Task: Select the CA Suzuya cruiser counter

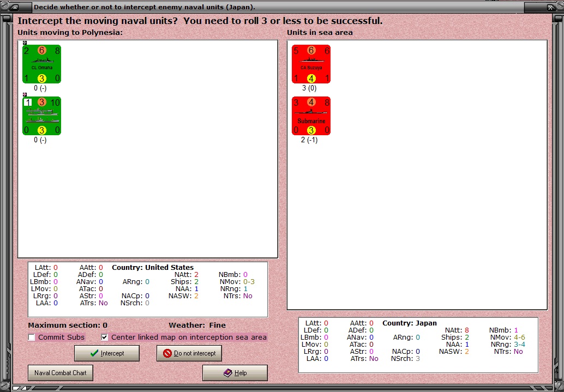Action: coord(311,64)
